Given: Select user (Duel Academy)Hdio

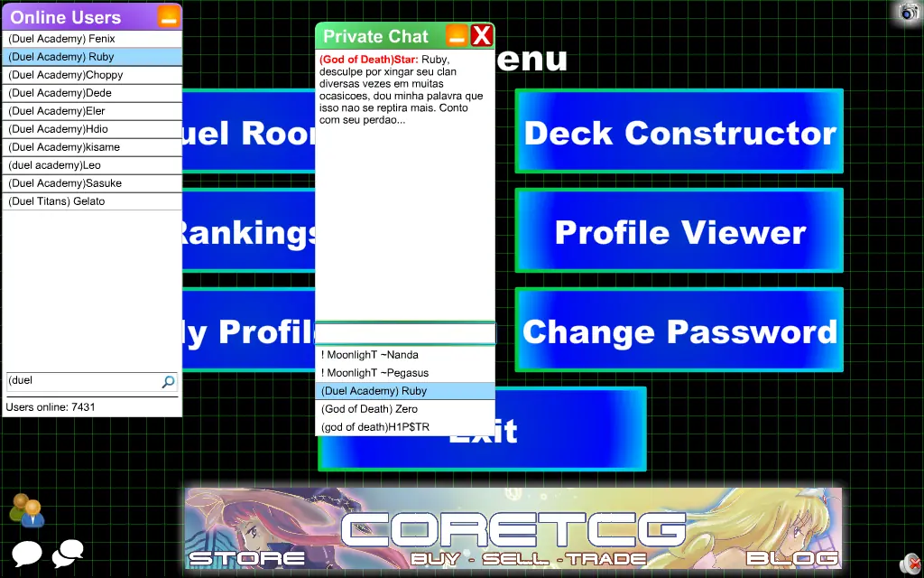Looking at the screenshot, I should point(92,128).
